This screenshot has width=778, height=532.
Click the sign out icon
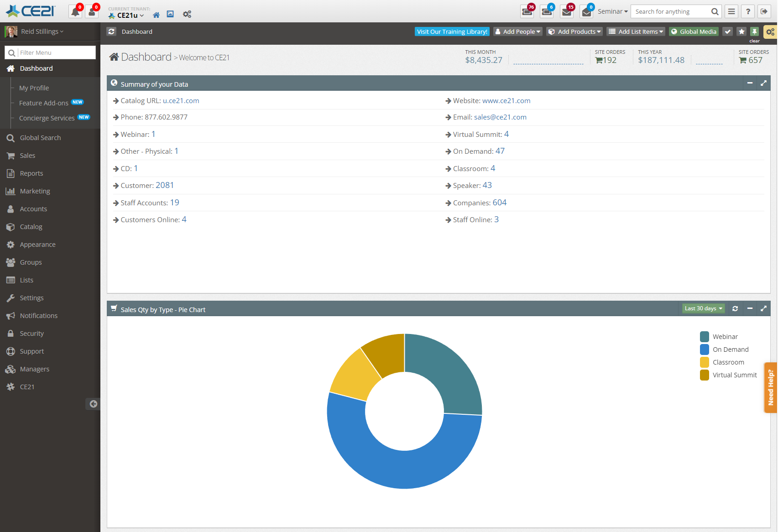pos(764,12)
